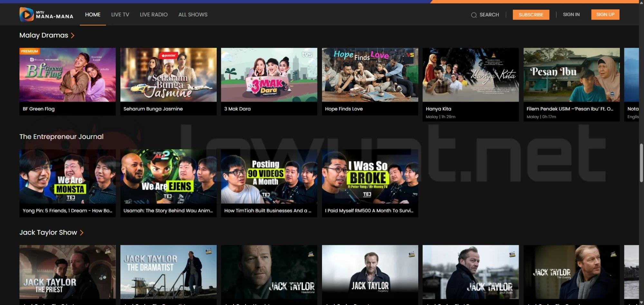The width and height of the screenshot is (644, 305).
Task: Click the 'Hope Finds Love' title text
Action: (344, 109)
